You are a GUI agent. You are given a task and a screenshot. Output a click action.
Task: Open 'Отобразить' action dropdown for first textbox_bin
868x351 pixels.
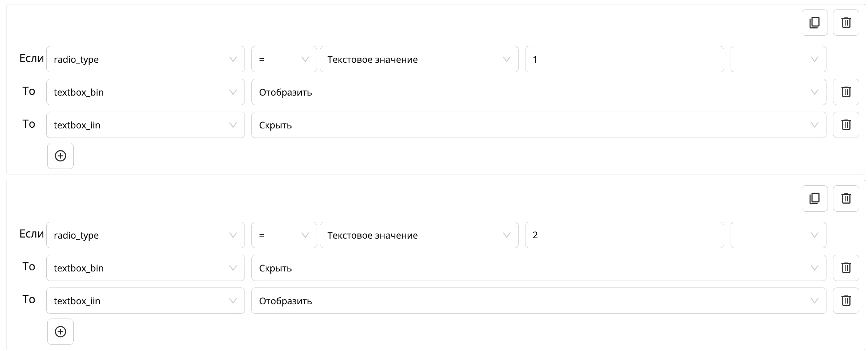538,92
